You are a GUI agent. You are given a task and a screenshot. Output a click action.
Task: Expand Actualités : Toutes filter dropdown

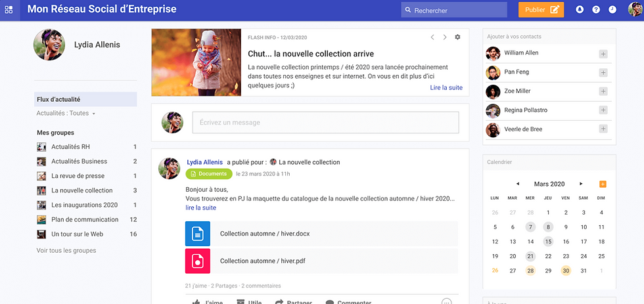[66, 113]
